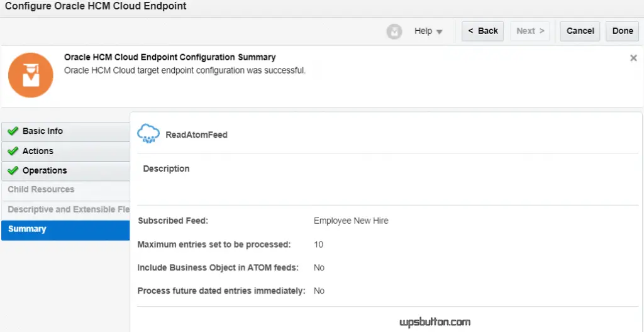644x332 pixels.
Task: Click the orange HCM Cloud adapter icon
Action: (31, 75)
